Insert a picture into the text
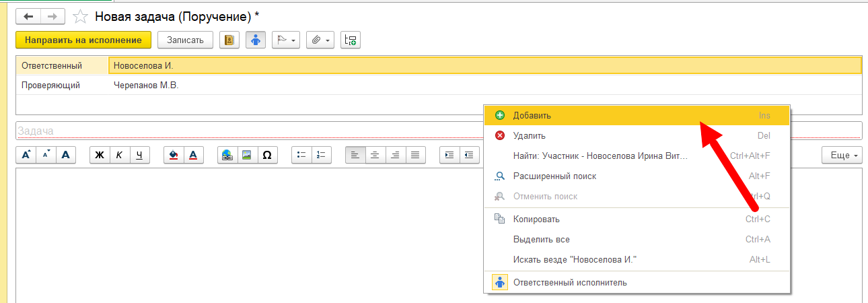The width and height of the screenshot is (868, 303). pos(247,155)
